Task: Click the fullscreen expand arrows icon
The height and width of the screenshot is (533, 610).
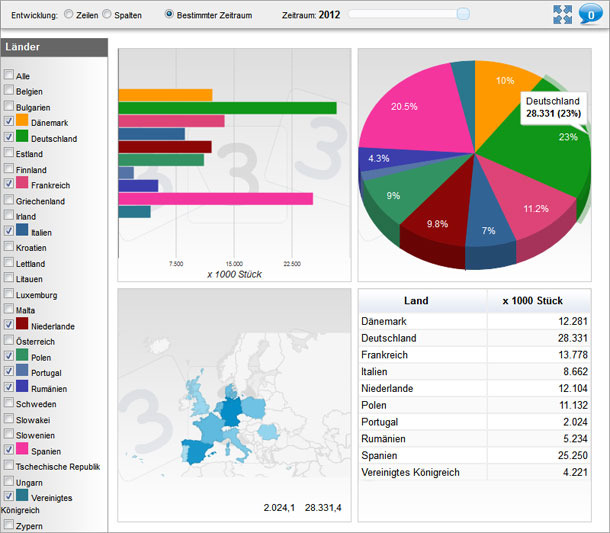Action: click(x=563, y=14)
